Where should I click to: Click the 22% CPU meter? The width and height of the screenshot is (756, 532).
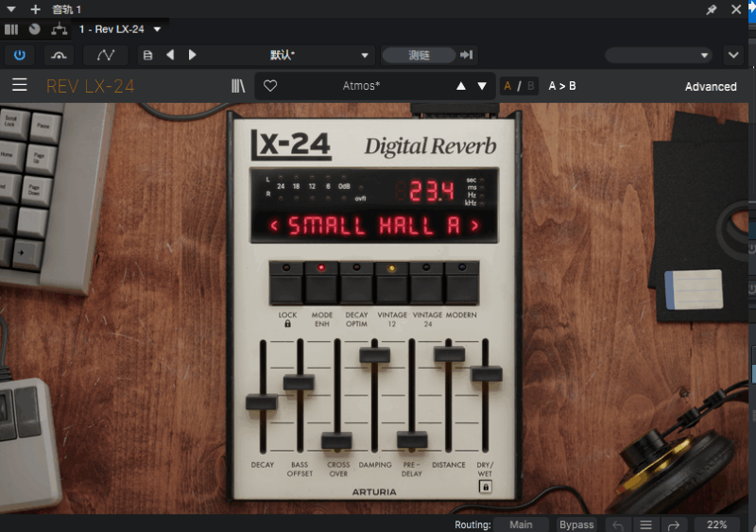click(717, 524)
